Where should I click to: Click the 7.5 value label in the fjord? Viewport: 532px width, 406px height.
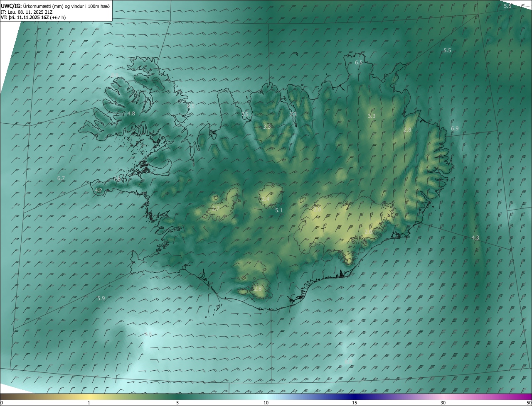click(x=245, y=114)
